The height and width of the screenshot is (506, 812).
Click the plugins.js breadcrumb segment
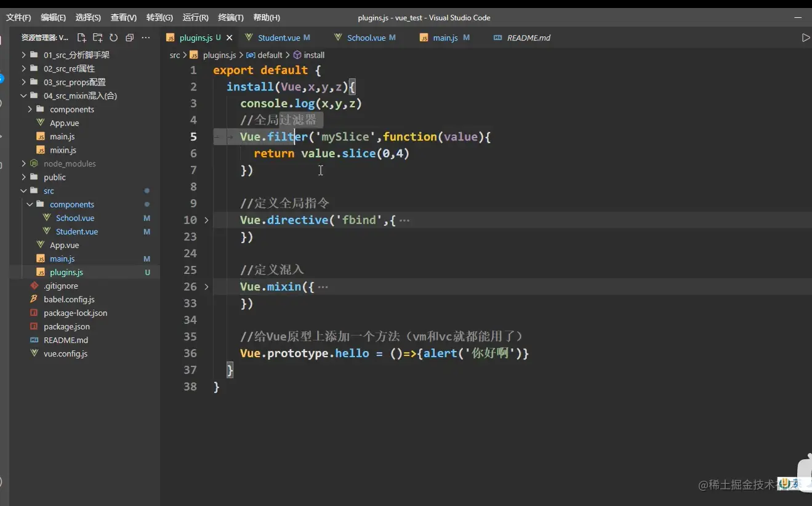219,55
